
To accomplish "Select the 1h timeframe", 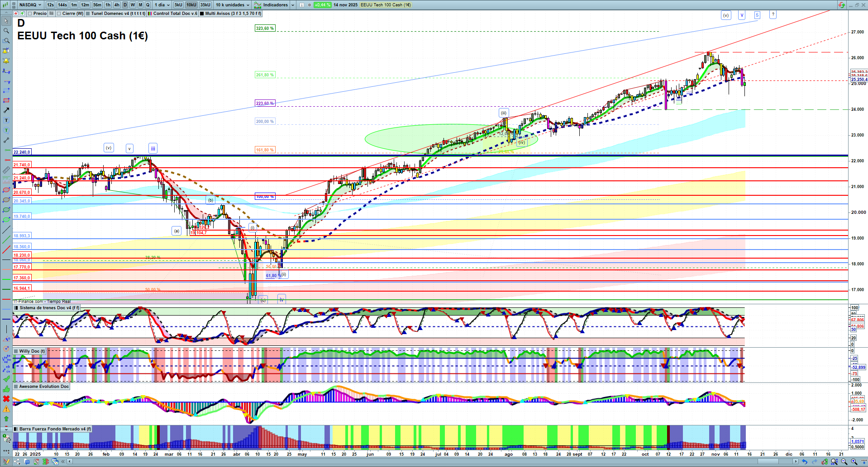I will [x=108, y=5].
